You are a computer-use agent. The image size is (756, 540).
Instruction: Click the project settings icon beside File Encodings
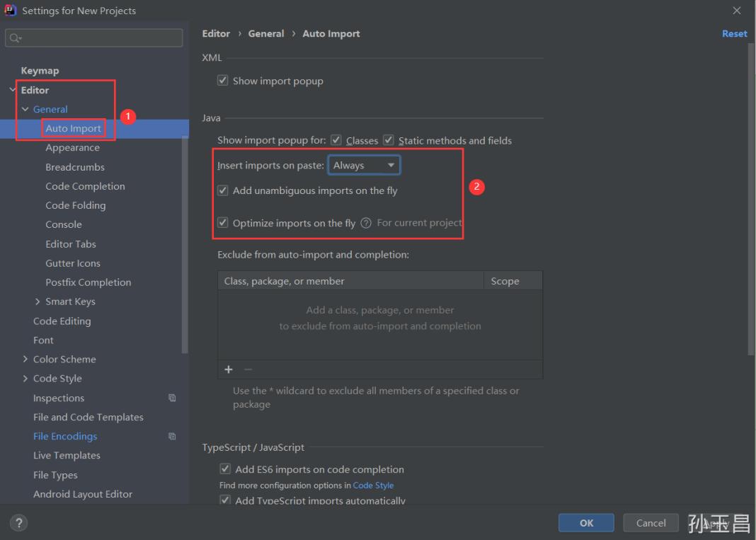click(x=171, y=437)
